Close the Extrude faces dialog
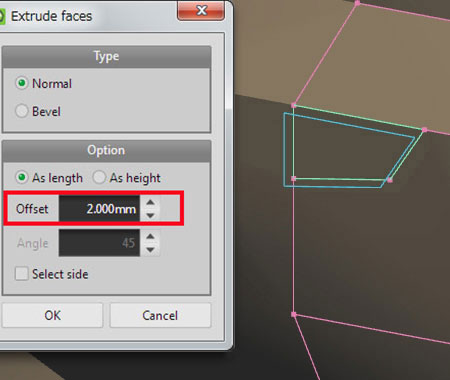Viewport: 450px width, 380px height. 201,11
